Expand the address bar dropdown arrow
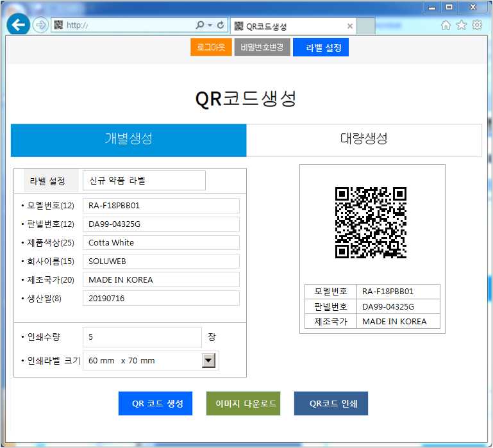 click(x=210, y=25)
